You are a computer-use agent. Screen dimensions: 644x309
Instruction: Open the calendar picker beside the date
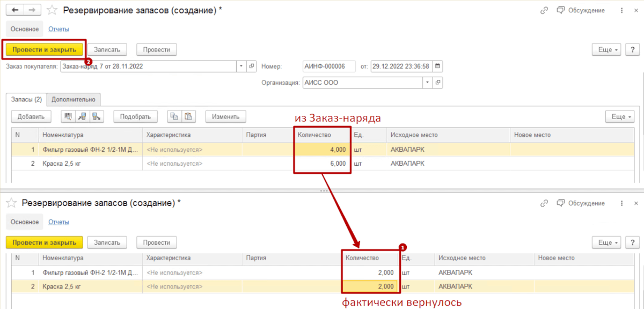[x=438, y=67]
